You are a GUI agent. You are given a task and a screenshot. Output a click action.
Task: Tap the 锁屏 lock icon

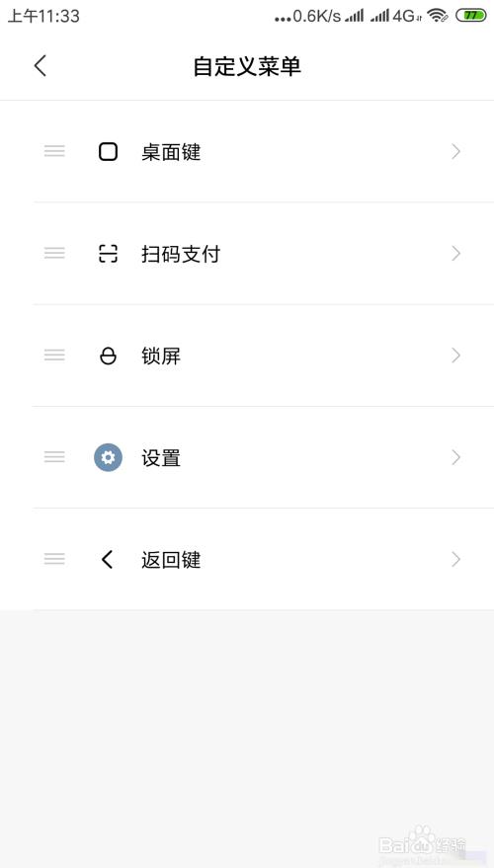point(108,355)
